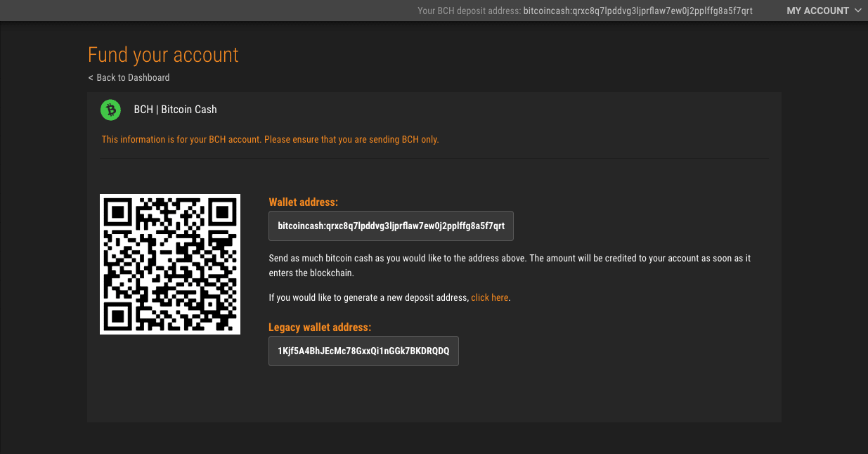Select the bitcoincash wallet address field
The width and height of the screenshot is (868, 454).
pyautogui.click(x=391, y=226)
